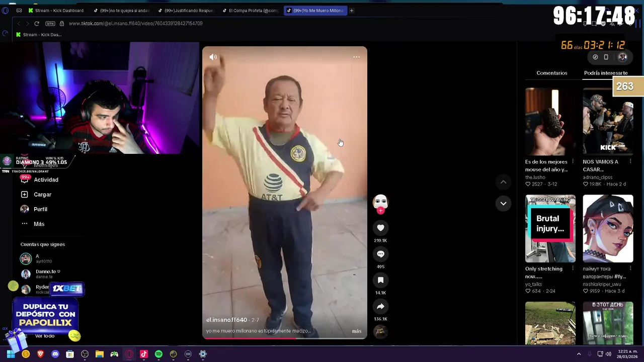Open the Windows Start menu

click(11, 354)
